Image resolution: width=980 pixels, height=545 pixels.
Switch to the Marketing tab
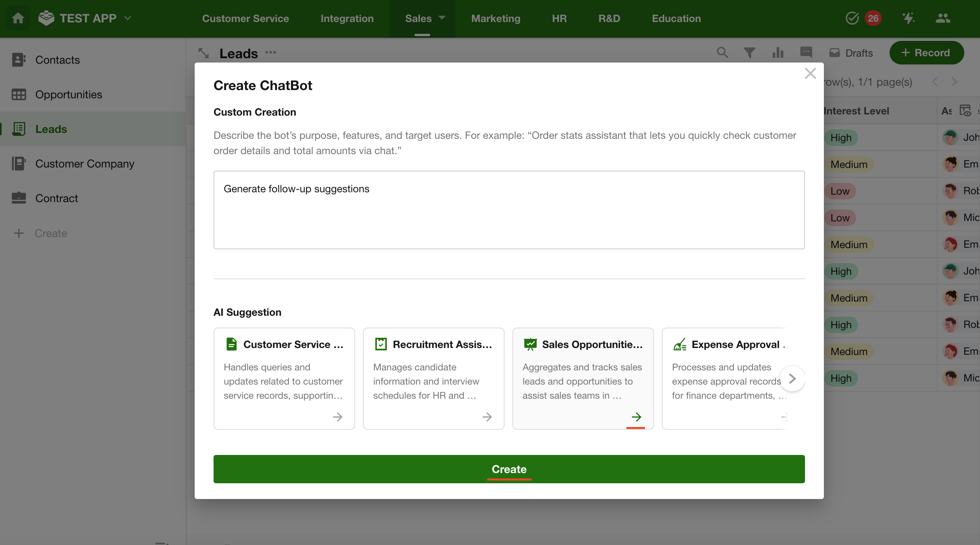496,18
